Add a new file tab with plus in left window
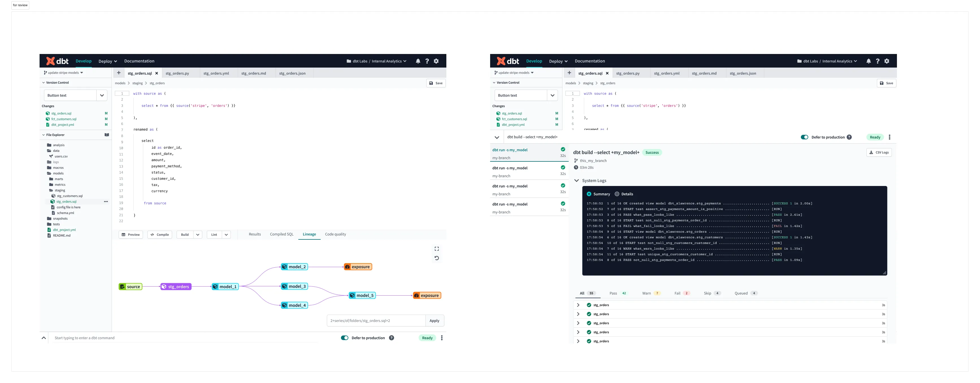 tap(119, 73)
